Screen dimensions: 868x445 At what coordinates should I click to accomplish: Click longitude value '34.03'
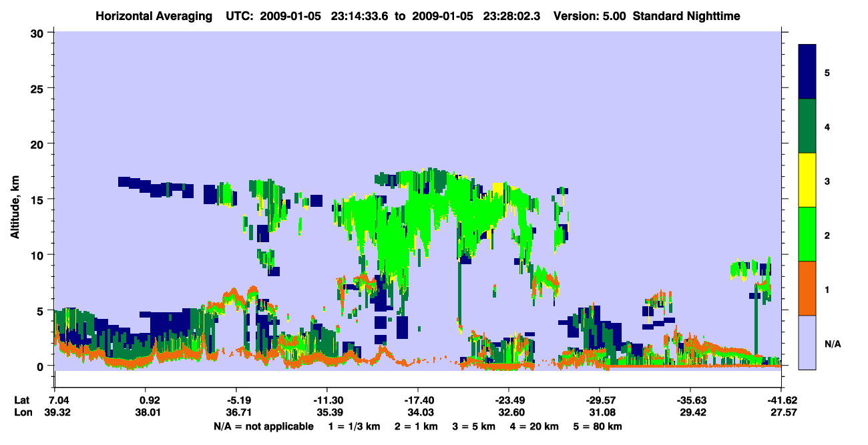420,413
